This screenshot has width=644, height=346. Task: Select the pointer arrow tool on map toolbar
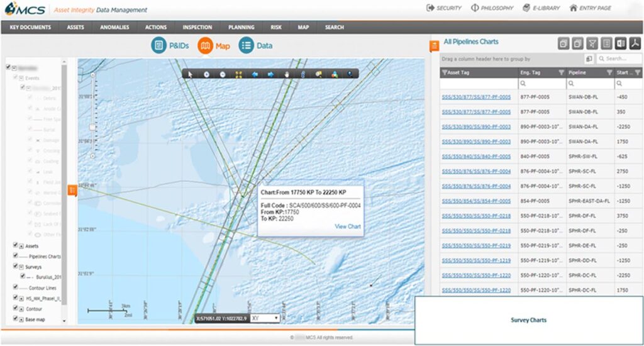click(190, 74)
